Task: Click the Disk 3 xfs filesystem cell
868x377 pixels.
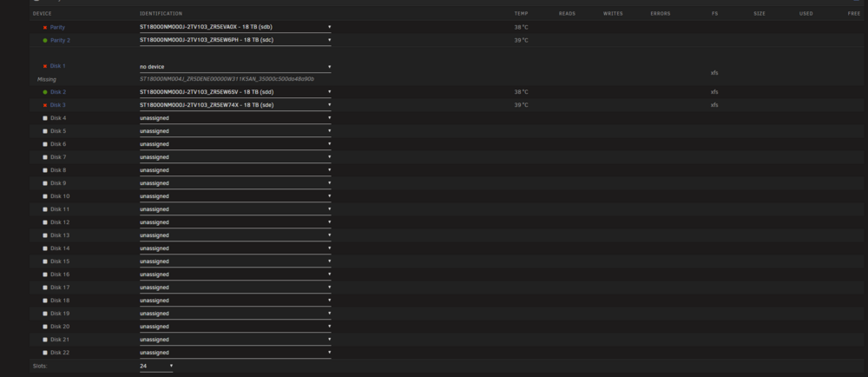Action: [x=714, y=105]
